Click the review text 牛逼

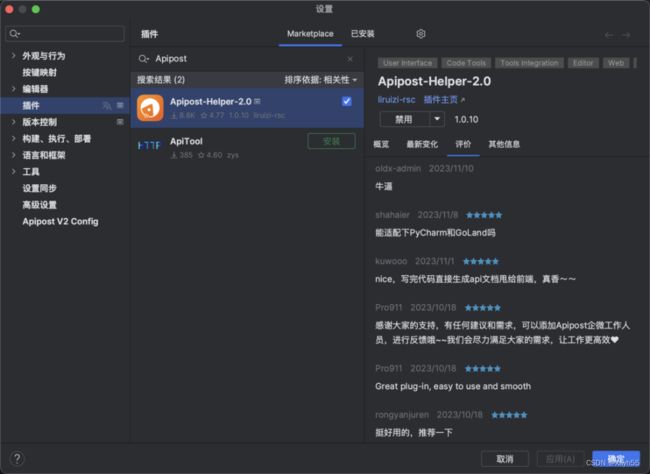click(383, 187)
